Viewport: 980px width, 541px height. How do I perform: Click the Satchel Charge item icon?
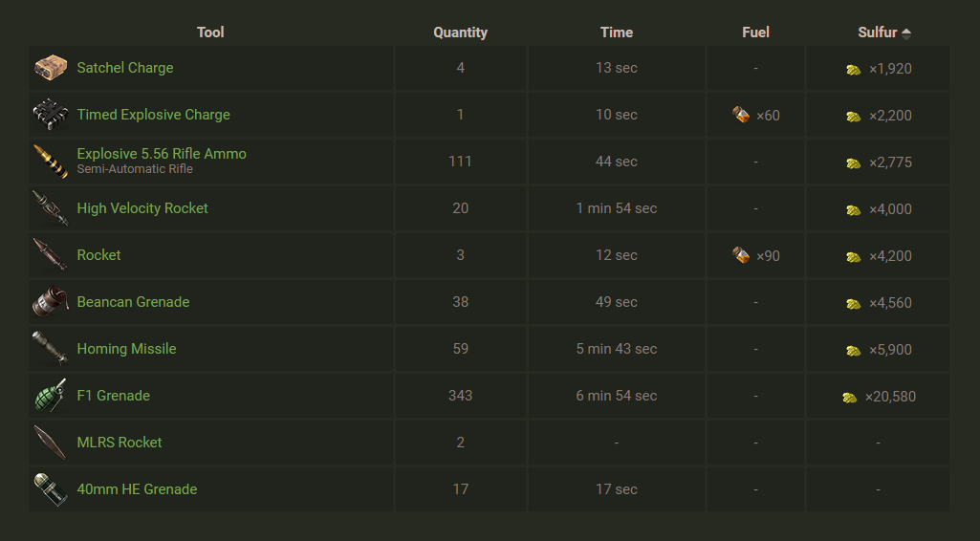50,68
